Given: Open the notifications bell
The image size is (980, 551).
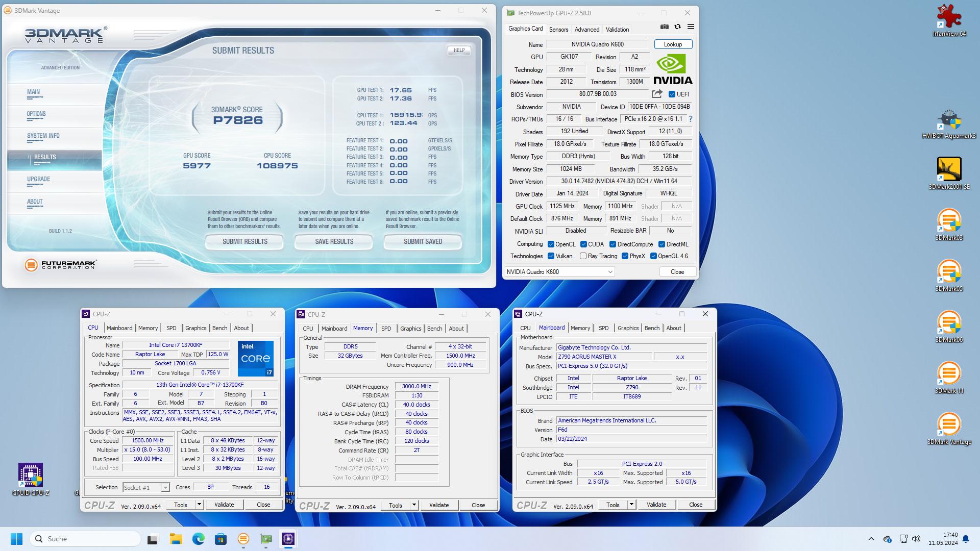Looking at the screenshot, I should click(x=966, y=539).
